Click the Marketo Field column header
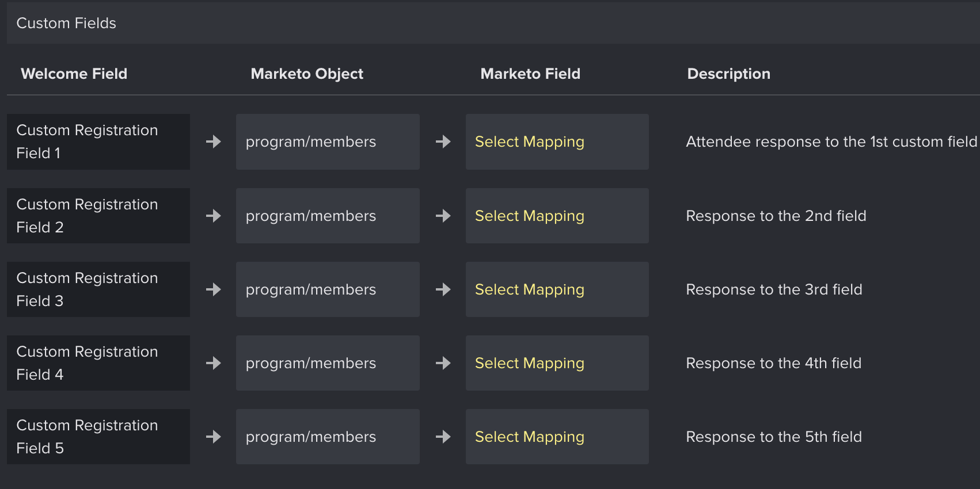 click(530, 74)
